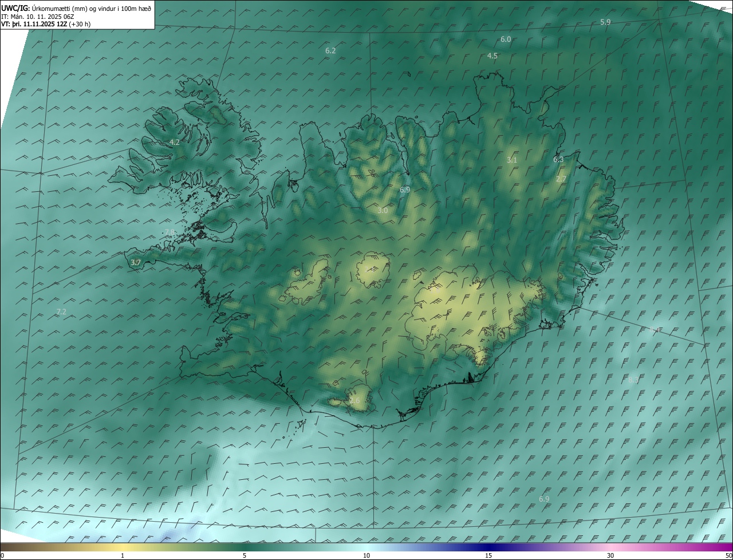733x560 pixels.
Task: Click the UWC/IG map title line
Action: 77,8
